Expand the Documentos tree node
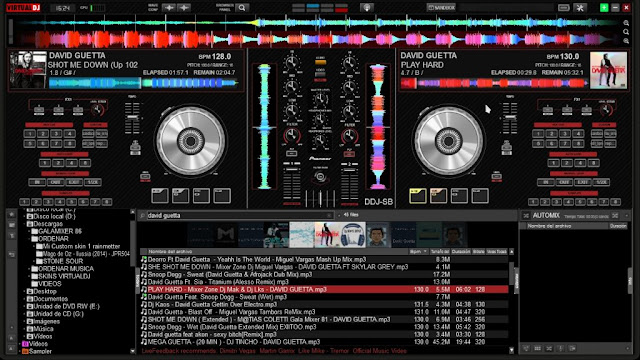Viewport: 640px width, 360px height. [24, 299]
